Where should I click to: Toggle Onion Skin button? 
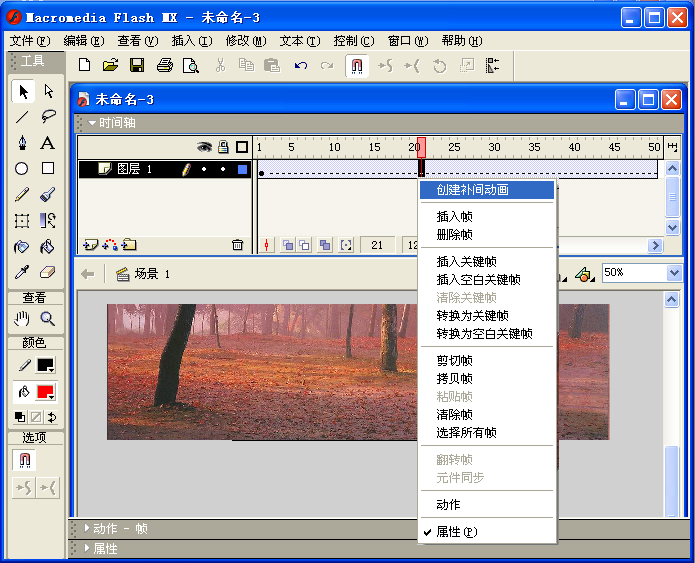[288, 245]
